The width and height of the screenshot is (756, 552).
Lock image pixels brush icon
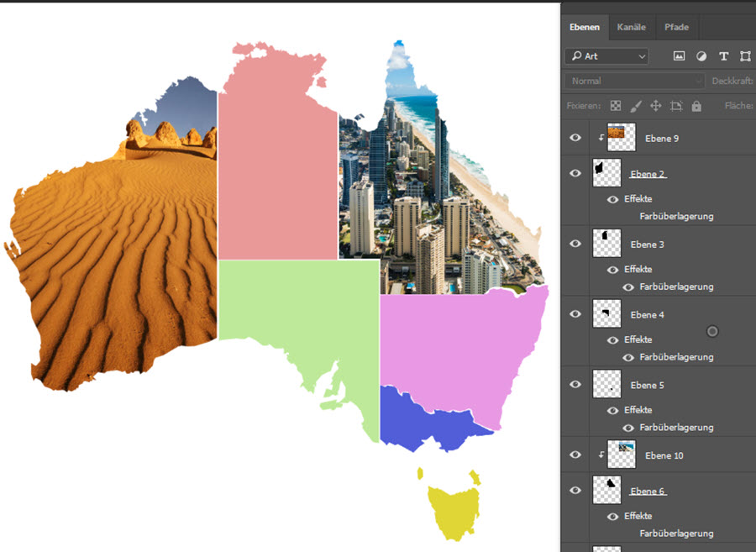click(636, 106)
